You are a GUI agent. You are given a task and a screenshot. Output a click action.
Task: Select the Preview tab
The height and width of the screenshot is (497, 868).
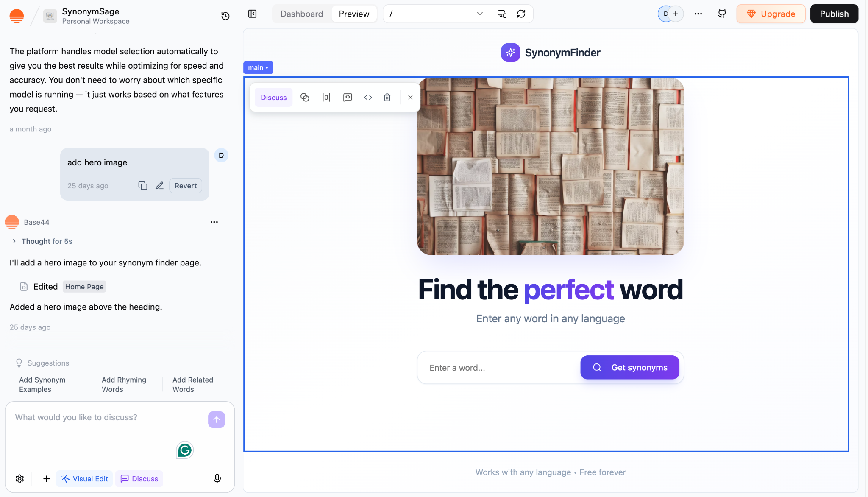354,14
